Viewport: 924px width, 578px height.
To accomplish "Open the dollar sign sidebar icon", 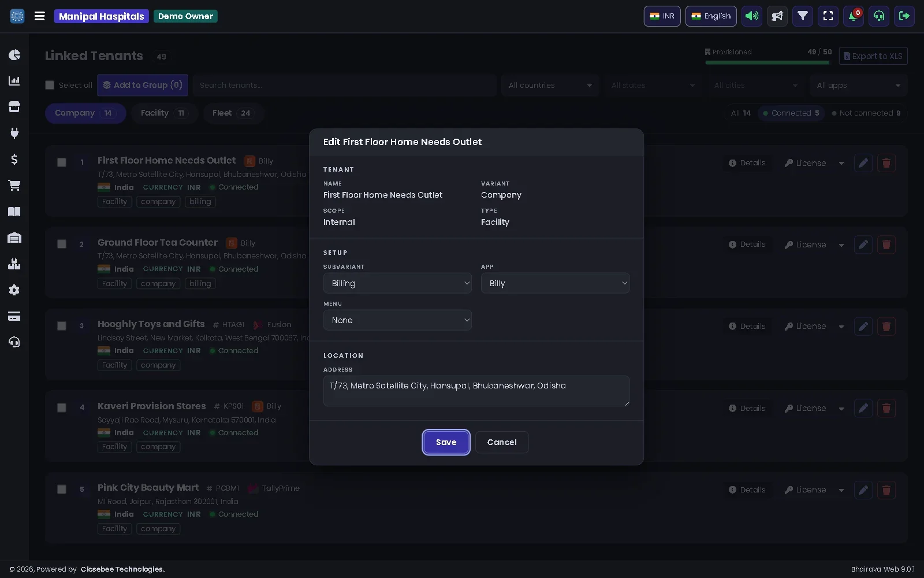I will point(14,159).
